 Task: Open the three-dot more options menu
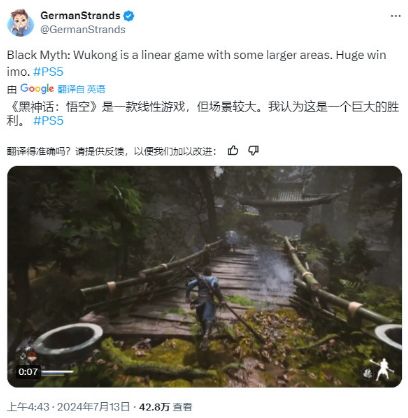[x=395, y=16]
